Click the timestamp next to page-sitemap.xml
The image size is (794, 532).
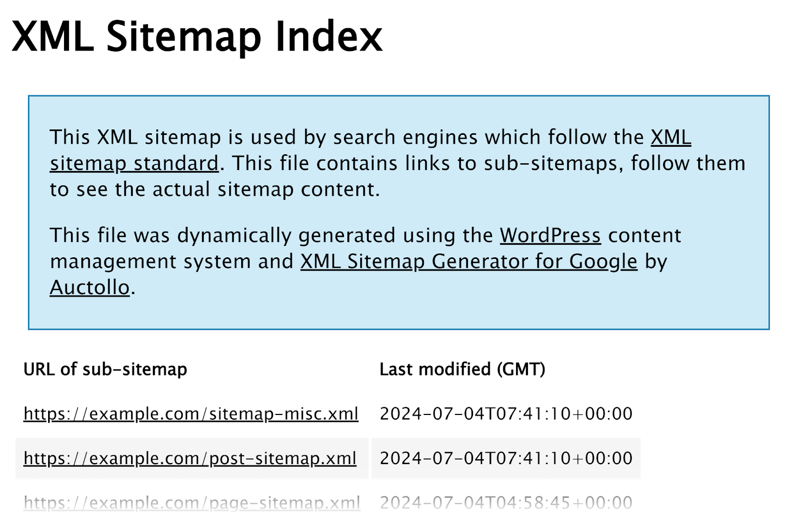tap(506, 503)
